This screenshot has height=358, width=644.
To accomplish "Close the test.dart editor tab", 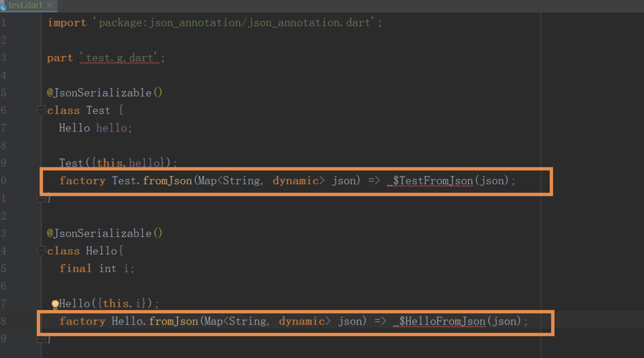I will pos(50,5).
